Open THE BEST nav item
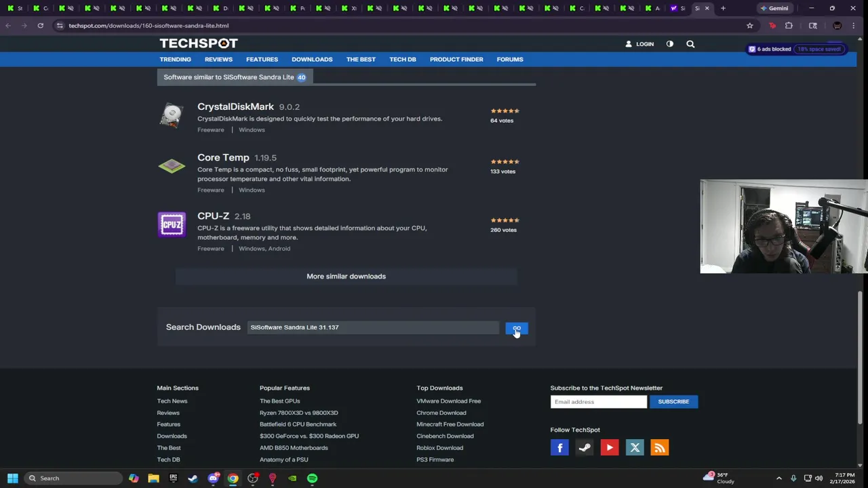 coord(361,60)
